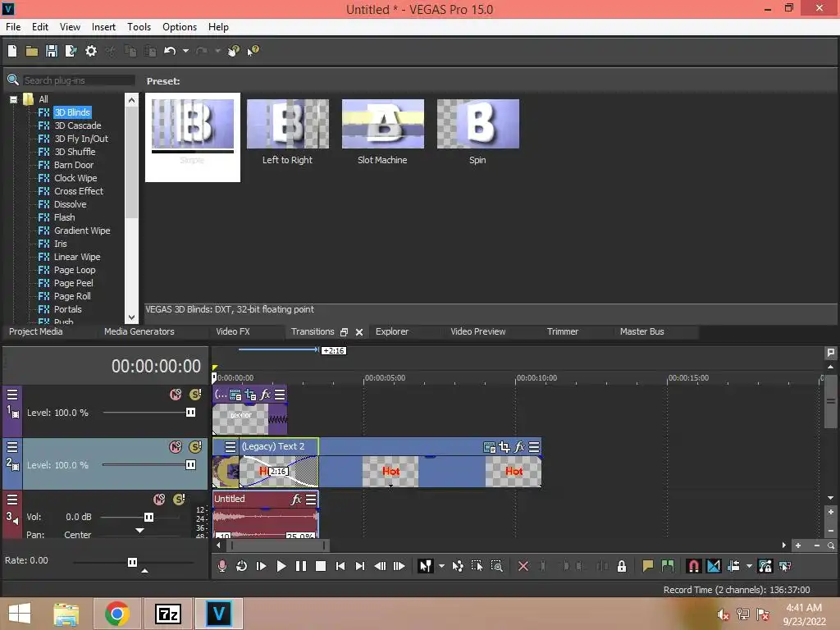Viewport: 840px width, 630px height.
Task: Open the Auto Ripple mode dropdown
Action: tap(749, 566)
